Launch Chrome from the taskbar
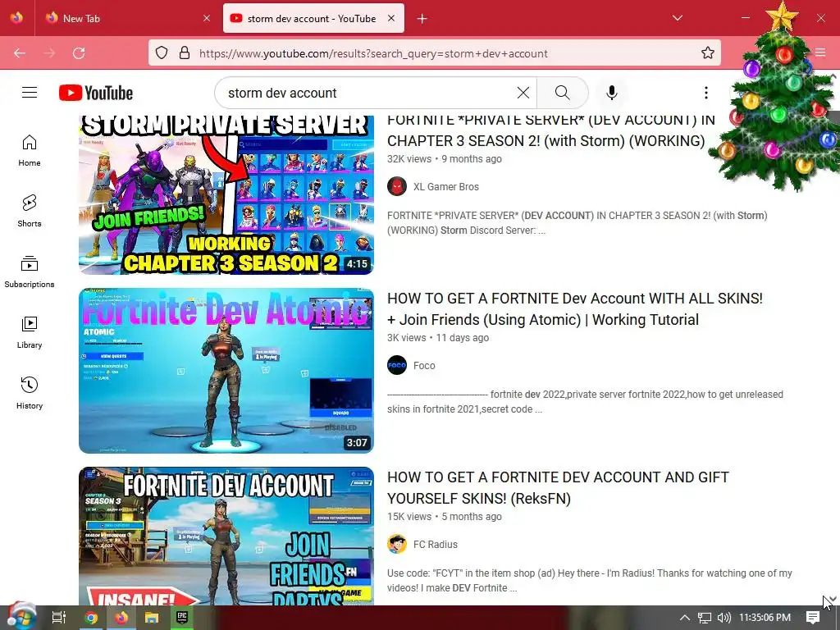The image size is (840, 630). pyautogui.click(x=91, y=618)
